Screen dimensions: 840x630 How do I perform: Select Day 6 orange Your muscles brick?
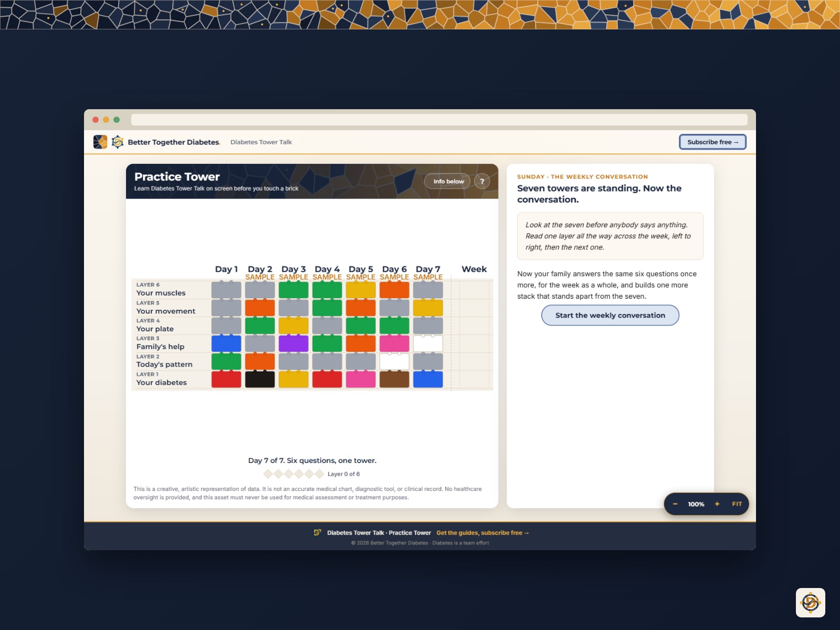pyautogui.click(x=394, y=290)
